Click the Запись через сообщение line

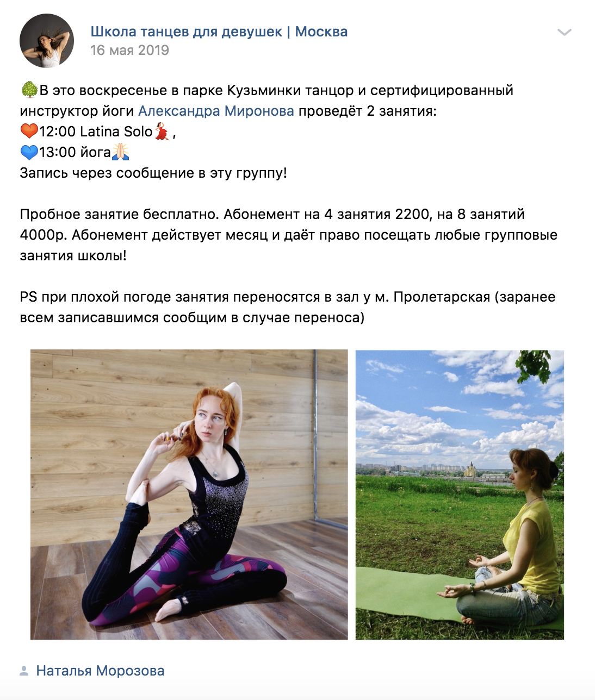point(153,173)
